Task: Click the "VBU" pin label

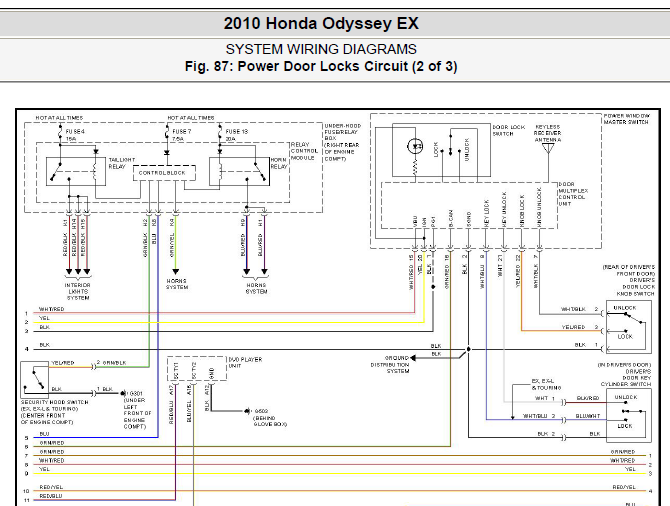Action: point(414,221)
